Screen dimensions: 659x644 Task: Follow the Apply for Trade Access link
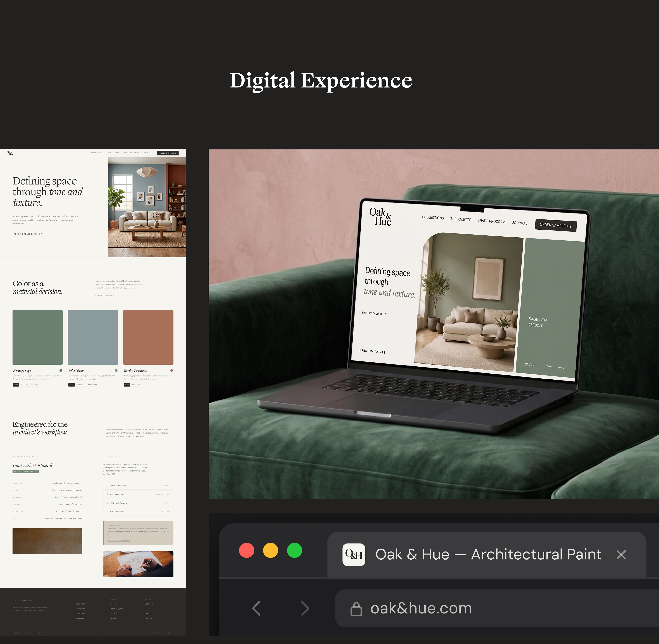pos(119,540)
